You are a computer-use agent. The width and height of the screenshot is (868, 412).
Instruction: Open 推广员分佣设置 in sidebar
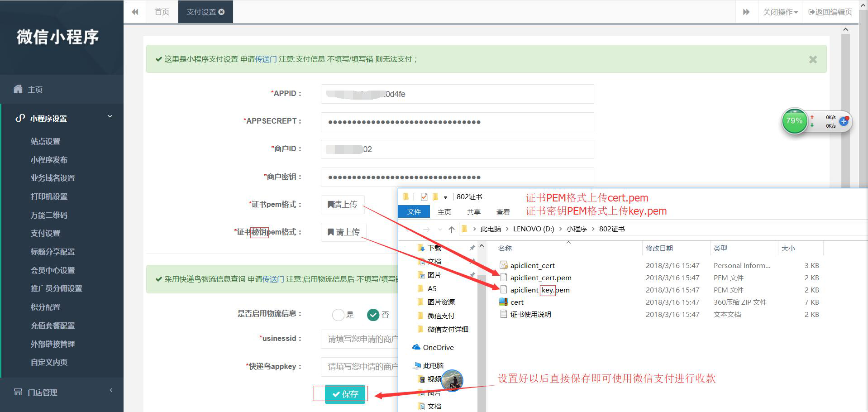(56, 288)
